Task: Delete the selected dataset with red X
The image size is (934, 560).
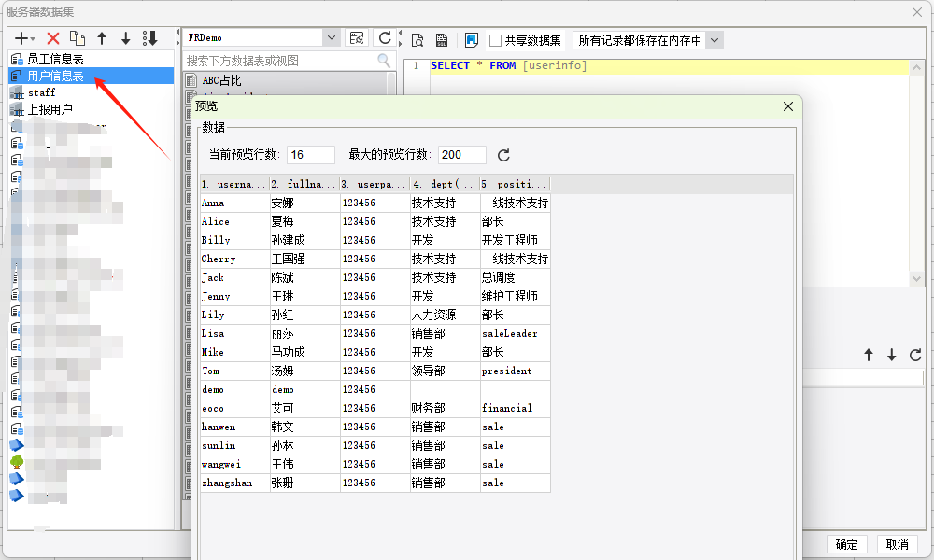Action: tap(53, 38)
